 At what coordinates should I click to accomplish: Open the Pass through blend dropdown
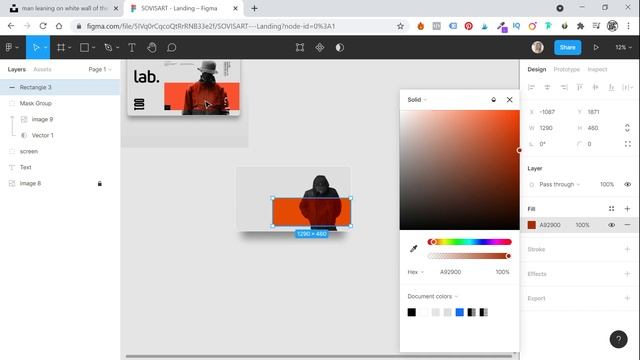559,184
